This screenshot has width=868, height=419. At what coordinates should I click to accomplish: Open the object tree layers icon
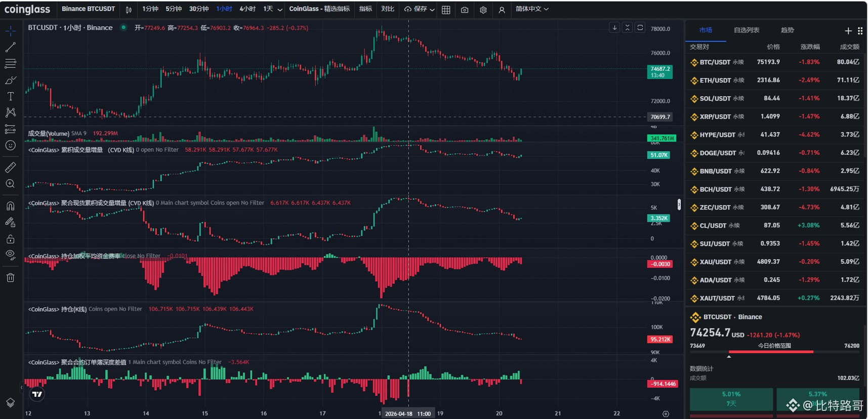(10, 403)
